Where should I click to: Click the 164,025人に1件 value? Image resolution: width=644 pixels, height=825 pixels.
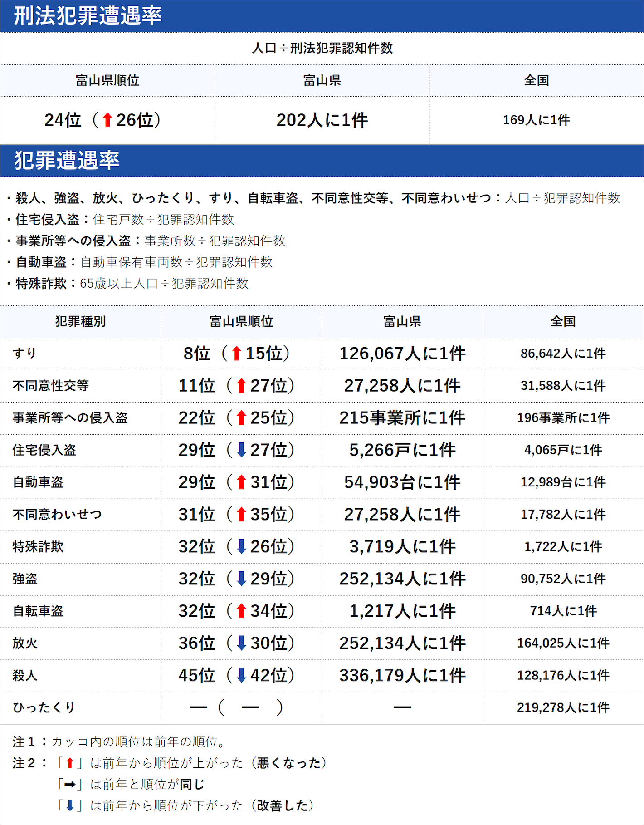pos(563,643)
